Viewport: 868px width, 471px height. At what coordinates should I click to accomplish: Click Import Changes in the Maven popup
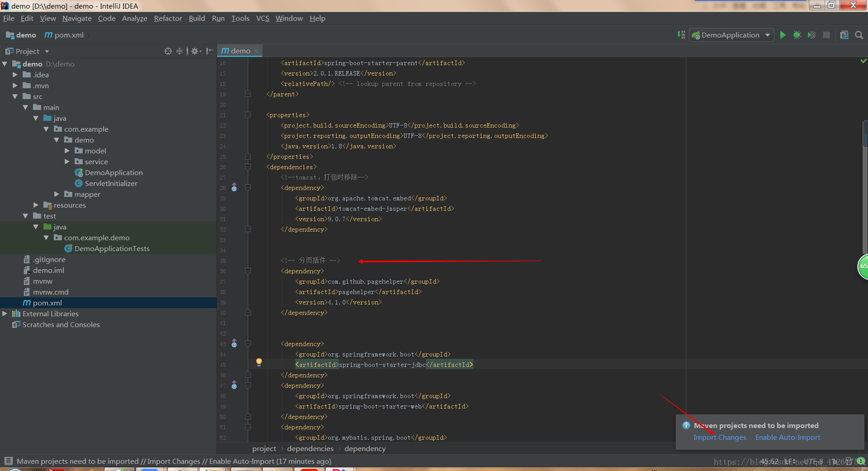pyautogui.click(x=720, y=438)
